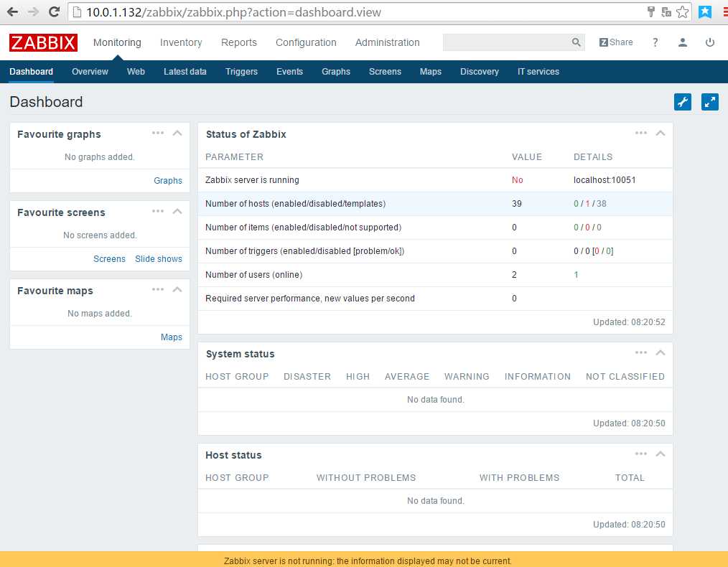Click the 'Updated: 08:20:52' timestamp

tap(629, 322)
